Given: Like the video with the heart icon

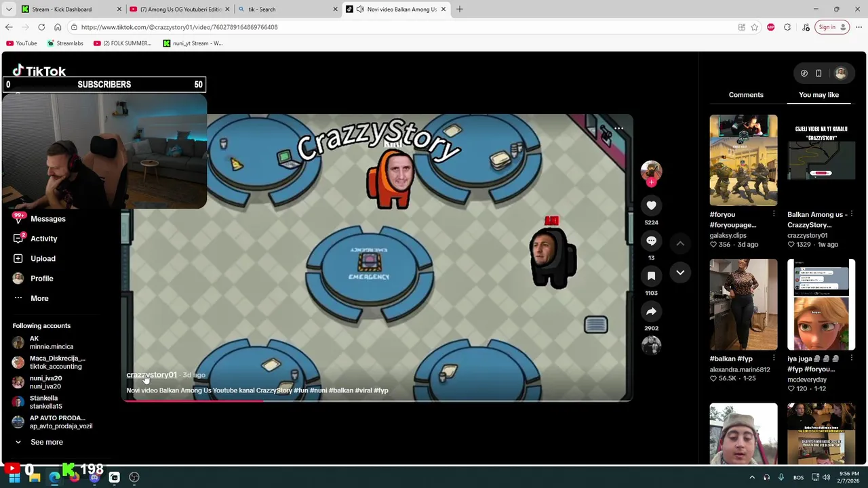Looking at the screenshot, I should [651, 205].
